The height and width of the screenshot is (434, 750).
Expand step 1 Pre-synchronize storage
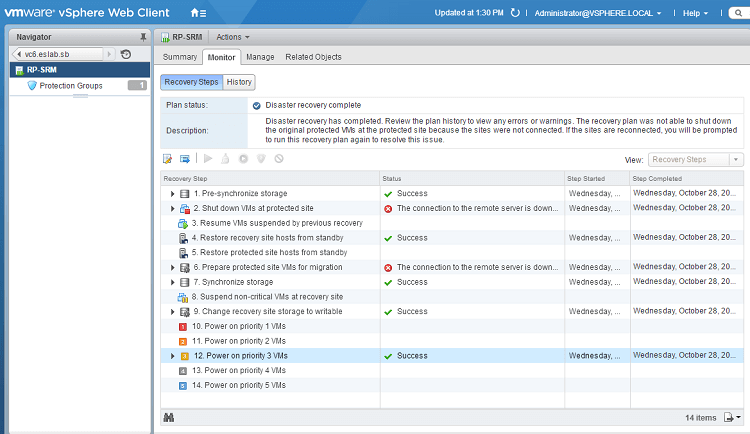[x=173, y=193]
